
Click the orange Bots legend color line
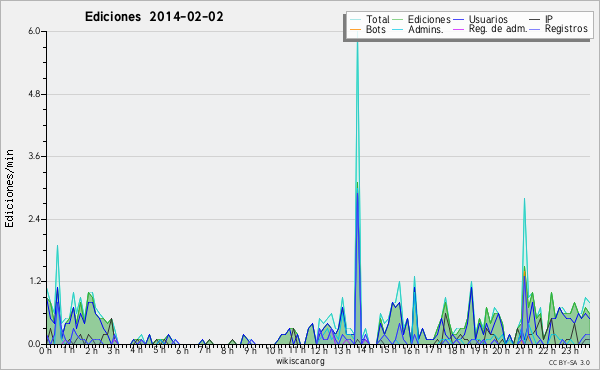355,29
